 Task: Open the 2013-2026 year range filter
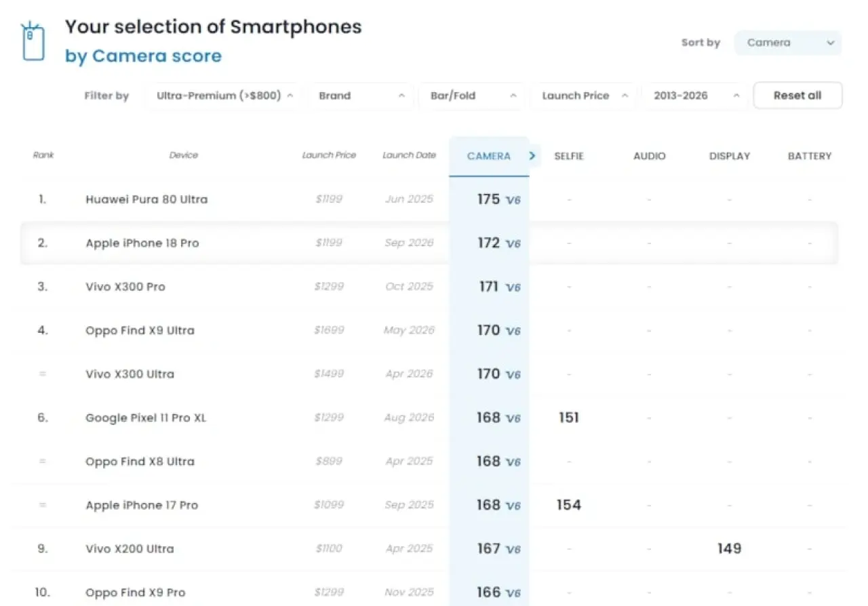[694, 96]
